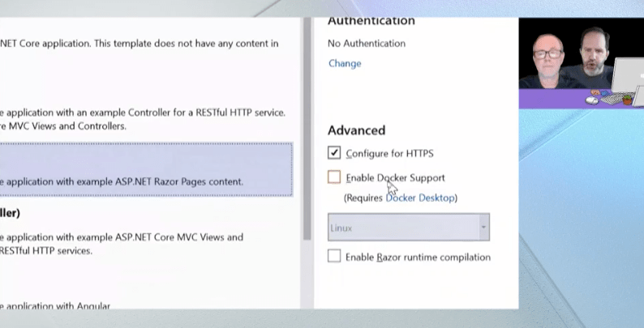Uncheck the Configure for HTTPS checkbox
The image size is (644, 328).
334,153
